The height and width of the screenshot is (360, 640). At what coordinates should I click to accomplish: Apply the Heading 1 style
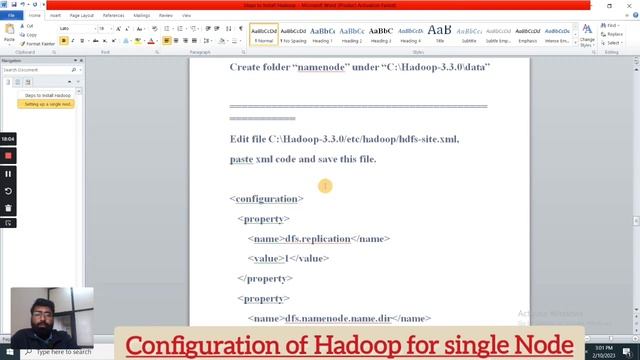tap(322, 35)
